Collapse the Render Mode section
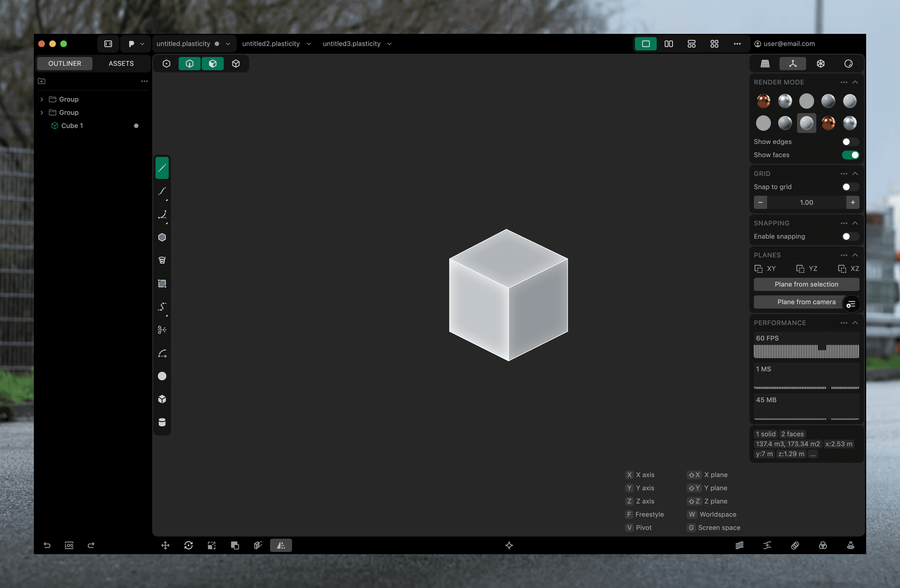 click(855, 82)
